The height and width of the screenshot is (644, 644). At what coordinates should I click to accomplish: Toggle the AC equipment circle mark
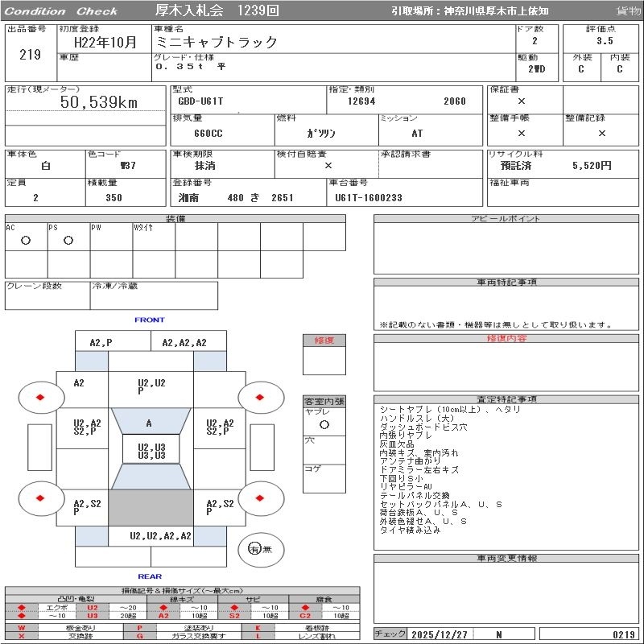click(x=26, y=241)
